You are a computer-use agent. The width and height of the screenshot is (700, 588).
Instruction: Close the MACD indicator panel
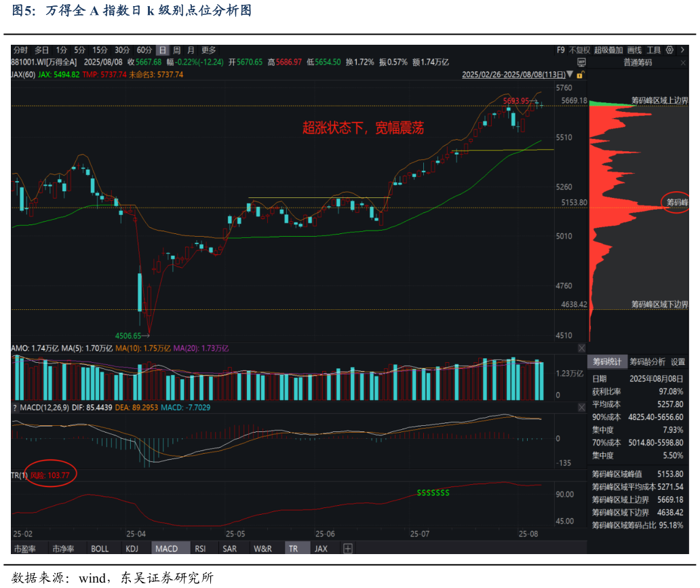582,407
